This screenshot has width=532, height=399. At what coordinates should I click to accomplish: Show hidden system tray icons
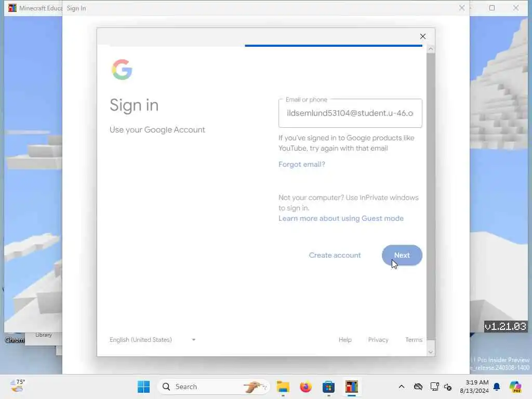(402, 387)
